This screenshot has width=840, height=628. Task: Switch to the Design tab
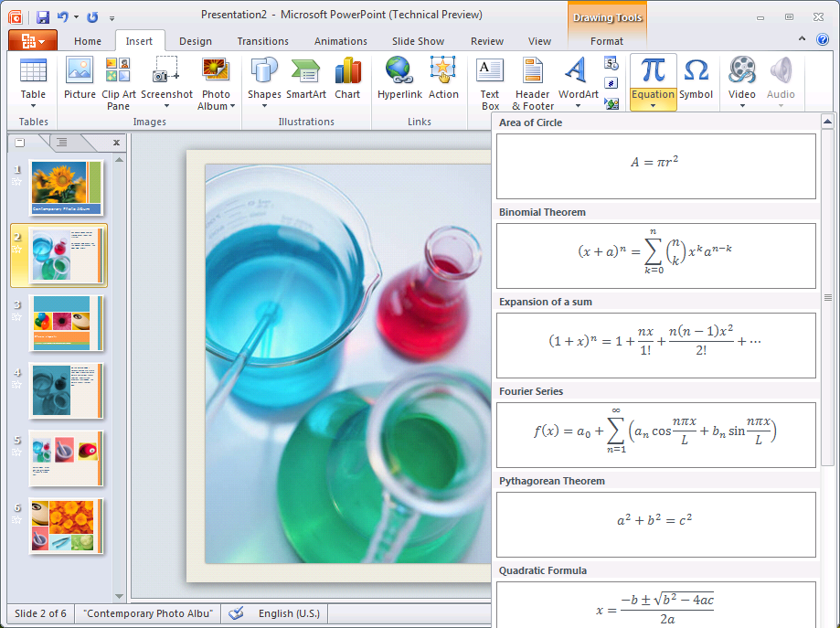[x=196, y=41]
